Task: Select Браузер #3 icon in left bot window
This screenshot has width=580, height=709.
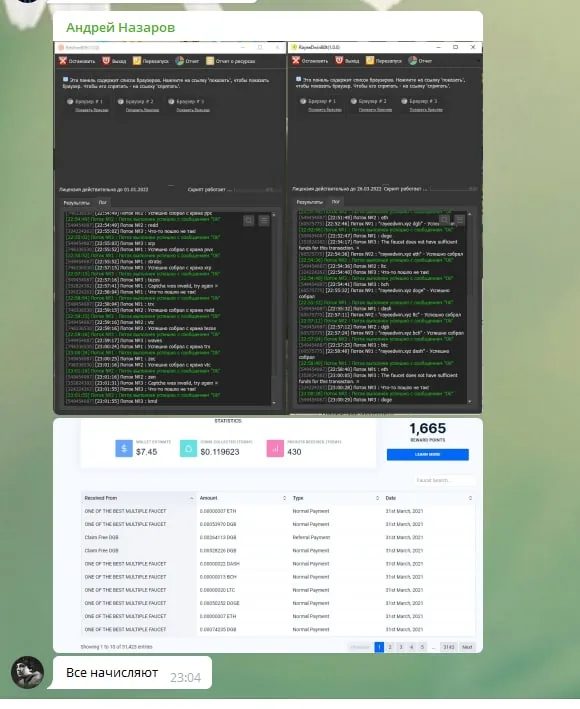Action: pyautogui.click(x=171, y=102)
